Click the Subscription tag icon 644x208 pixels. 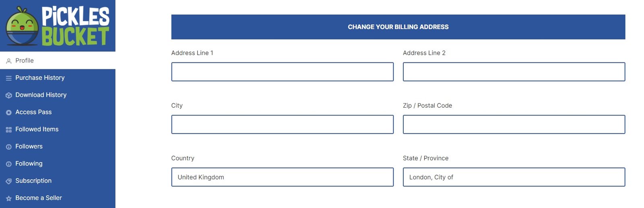pos(8,181)
